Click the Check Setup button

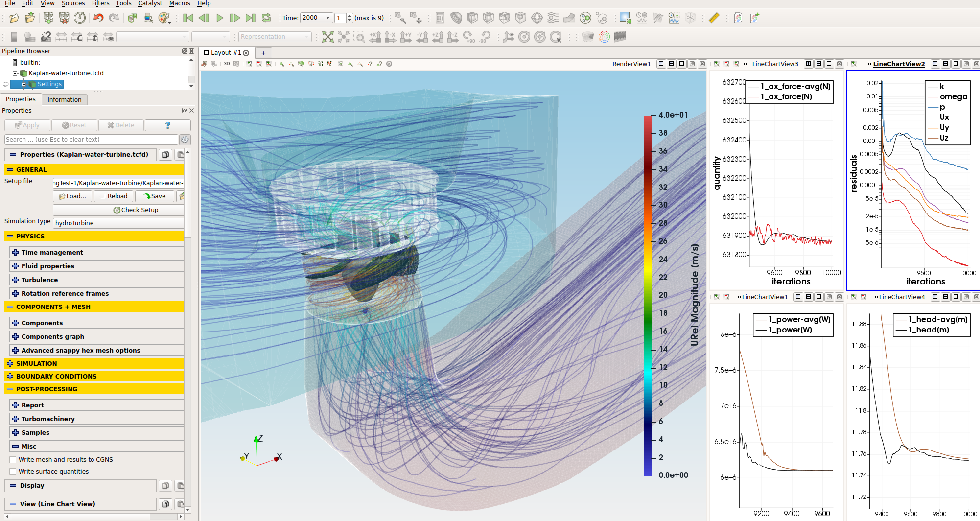[x=136, y=210]
